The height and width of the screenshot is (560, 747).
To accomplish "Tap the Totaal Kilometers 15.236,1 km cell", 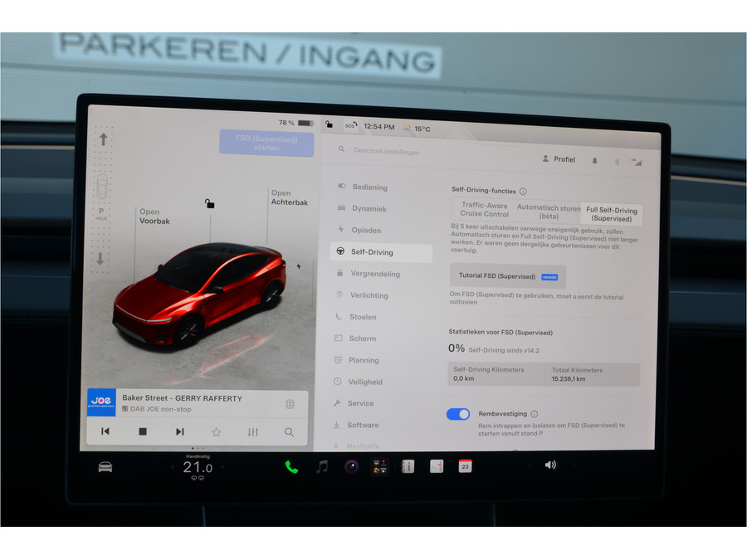I will (x=592, y=374).
